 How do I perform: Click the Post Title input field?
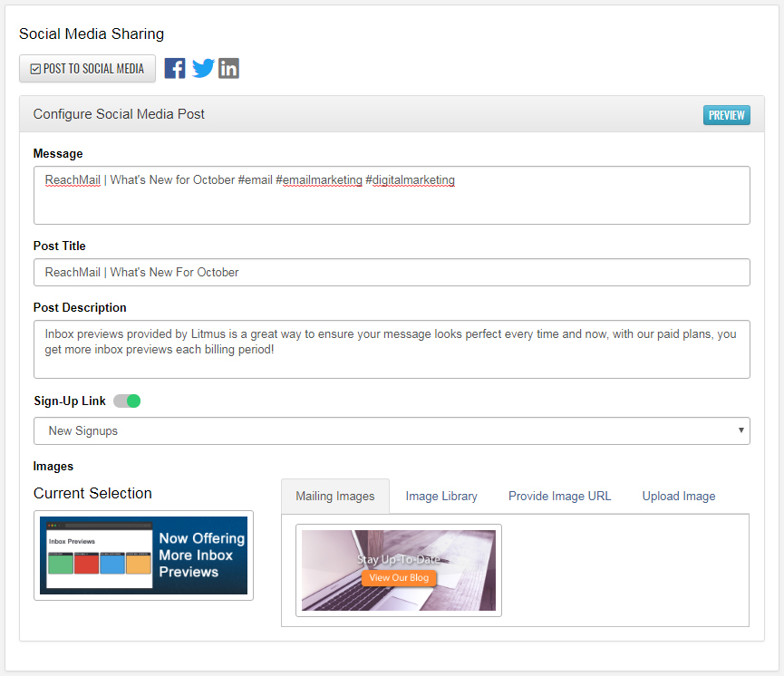pos(392,273)
